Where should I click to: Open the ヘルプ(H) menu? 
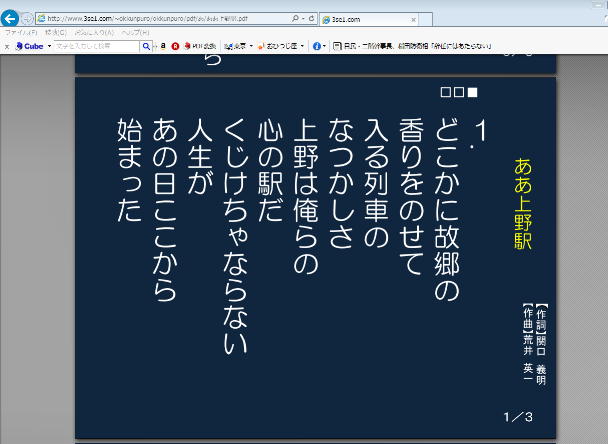135,33
